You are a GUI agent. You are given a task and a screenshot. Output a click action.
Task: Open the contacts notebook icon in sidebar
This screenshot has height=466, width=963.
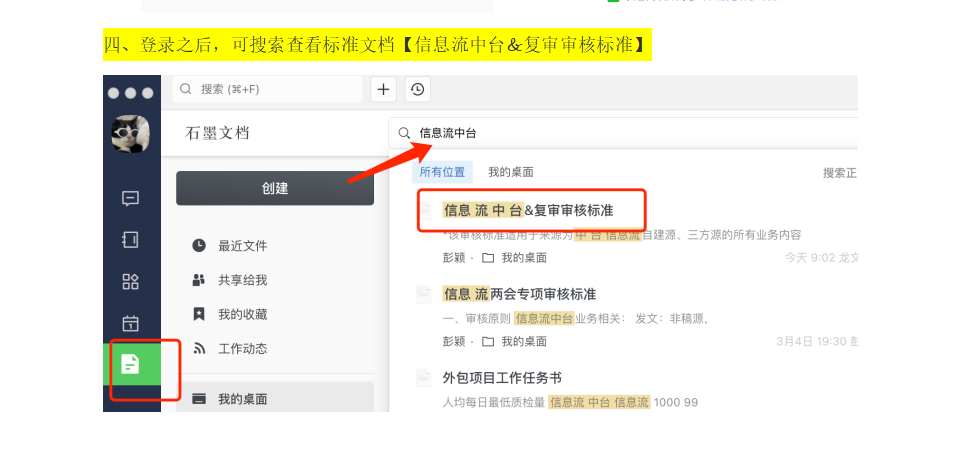pyautogui.click(x=130, y=239)
